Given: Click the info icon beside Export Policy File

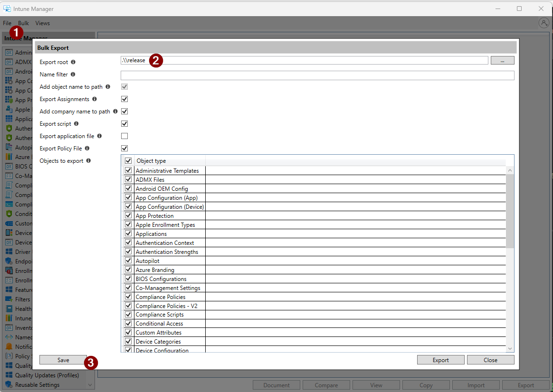Looking at the screenshot, I should point(87,148).
